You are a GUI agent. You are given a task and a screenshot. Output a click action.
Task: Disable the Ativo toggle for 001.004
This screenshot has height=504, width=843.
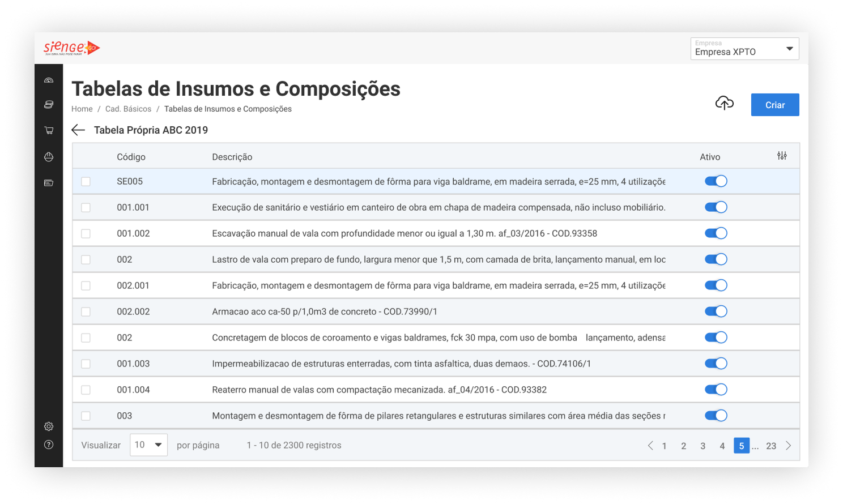[716, 390]
